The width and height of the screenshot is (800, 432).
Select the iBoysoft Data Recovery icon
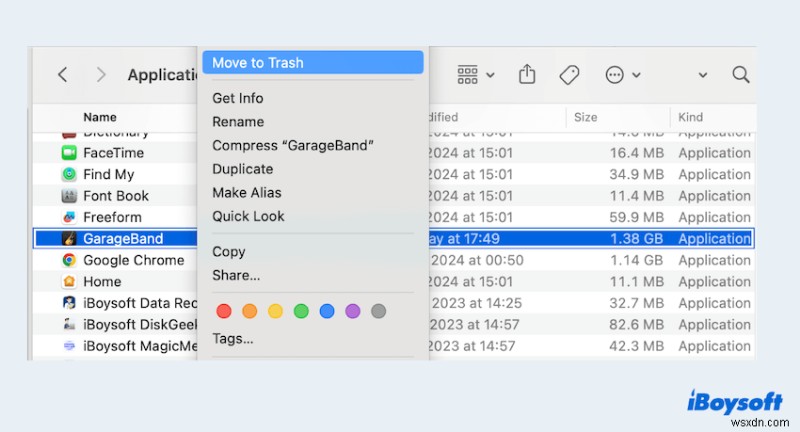click(69, 302)
